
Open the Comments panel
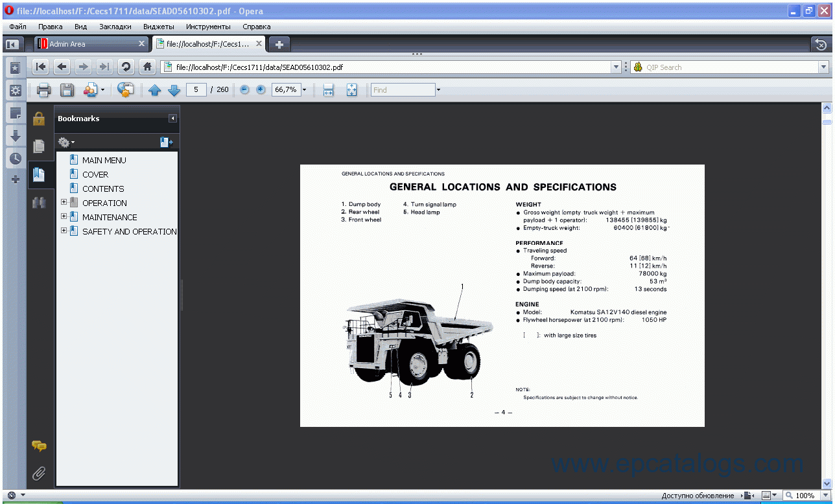[x=39, y=446]
